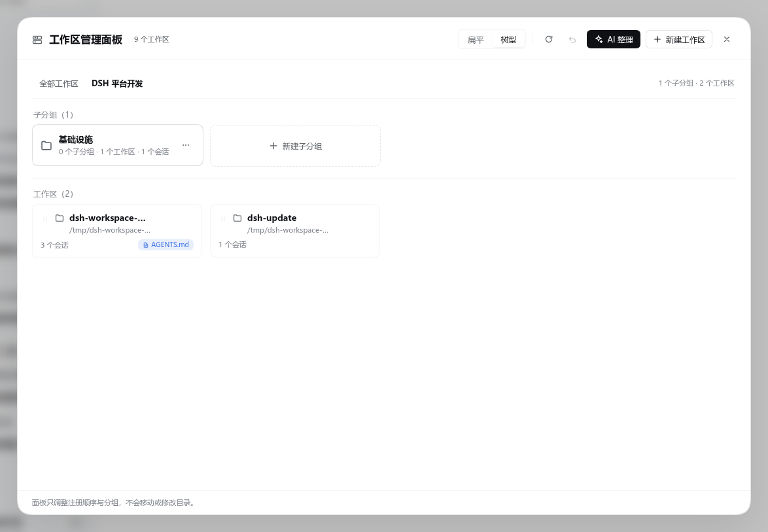The image size is (768, 532).
Task: Go to 全部工作区 breadcrumb
Action: click(59, 84)
